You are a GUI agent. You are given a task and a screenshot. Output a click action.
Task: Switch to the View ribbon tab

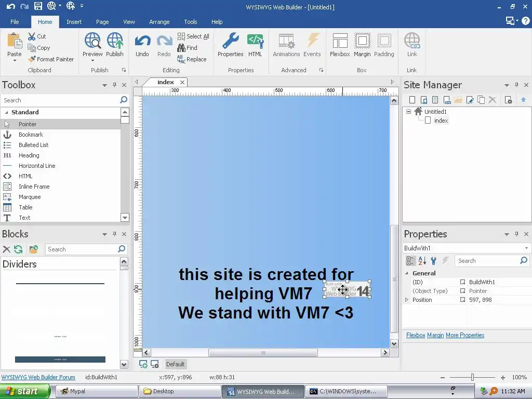tap(129, 22)
